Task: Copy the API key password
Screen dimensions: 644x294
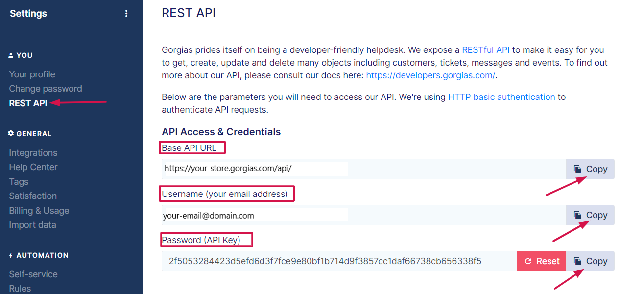Action: [590, 261]
